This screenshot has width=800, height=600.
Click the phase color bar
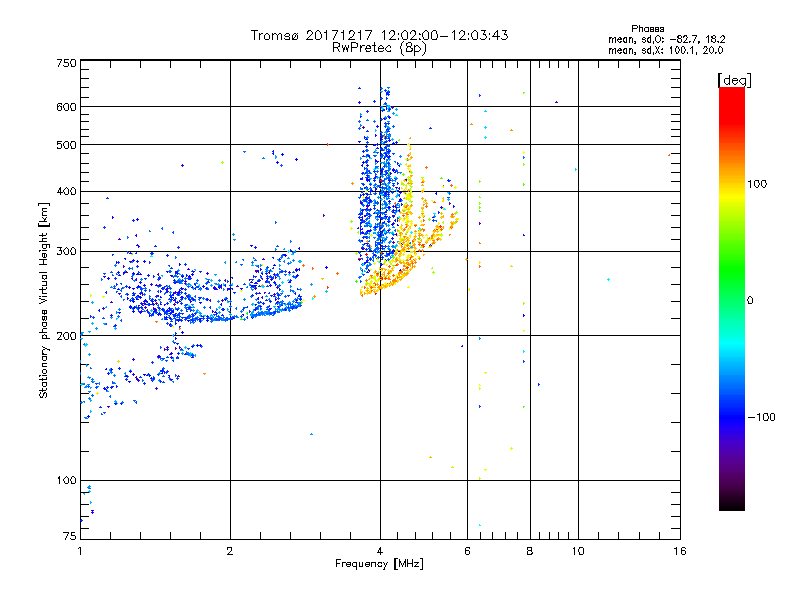click(732, 298)
